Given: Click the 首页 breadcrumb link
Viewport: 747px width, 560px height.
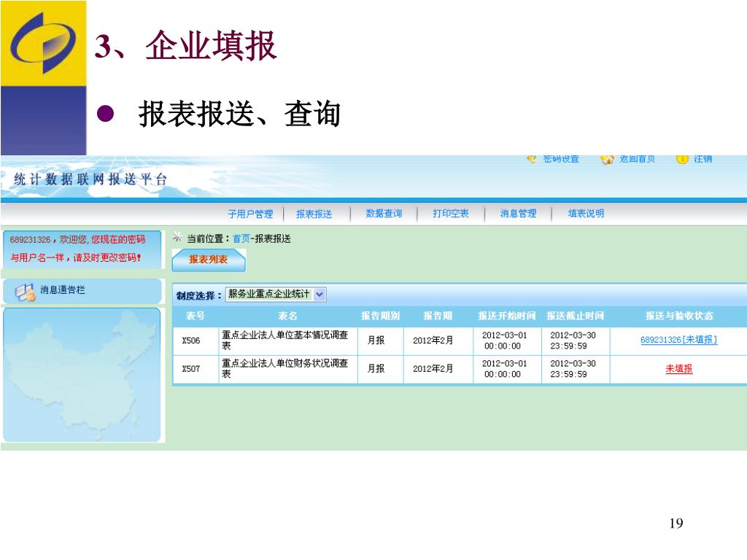Looking at the screenshot, I should coord(241,238).
